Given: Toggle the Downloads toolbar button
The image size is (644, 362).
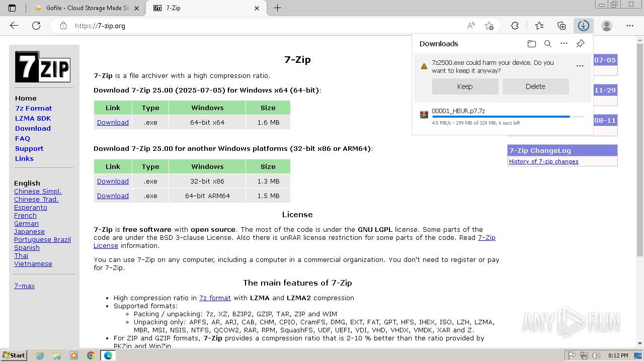Looking at the screenshot, I should [x=584, y=26].
